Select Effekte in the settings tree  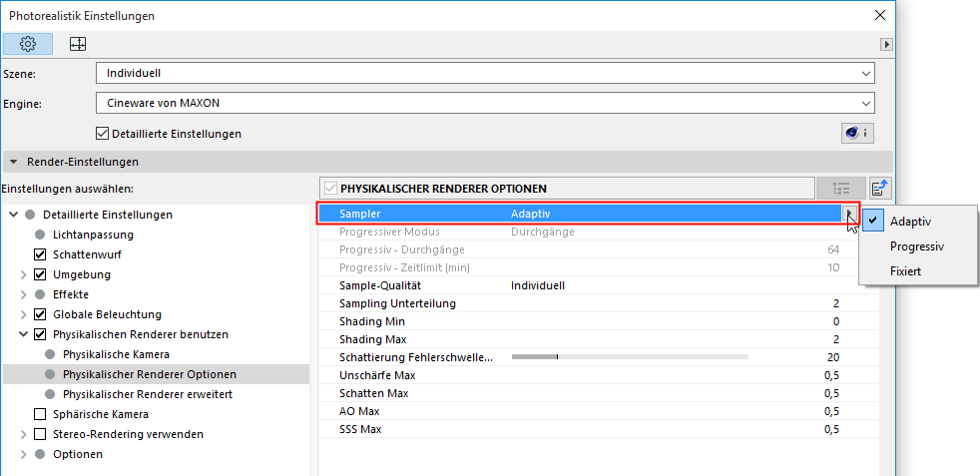71,294
